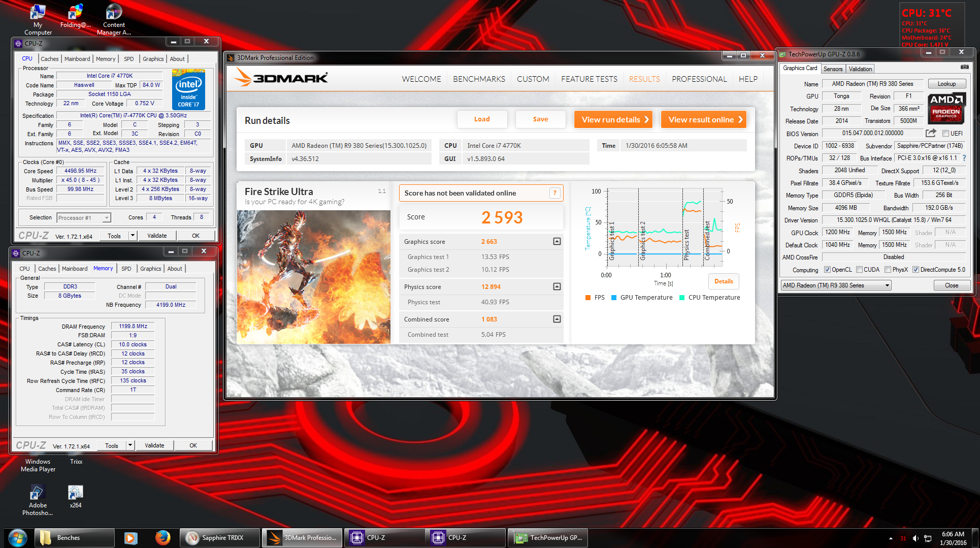Click OK in bottom CPU-Z window

point(193,445)
